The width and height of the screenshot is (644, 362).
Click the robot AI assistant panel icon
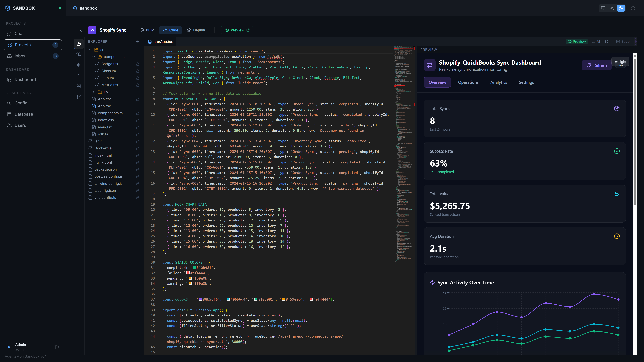[78, 75]
